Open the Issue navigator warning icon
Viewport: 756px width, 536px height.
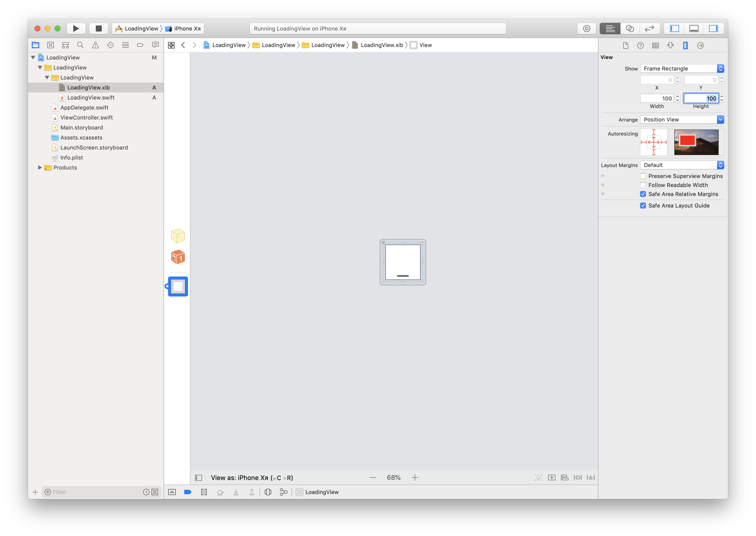coord(95,45)
